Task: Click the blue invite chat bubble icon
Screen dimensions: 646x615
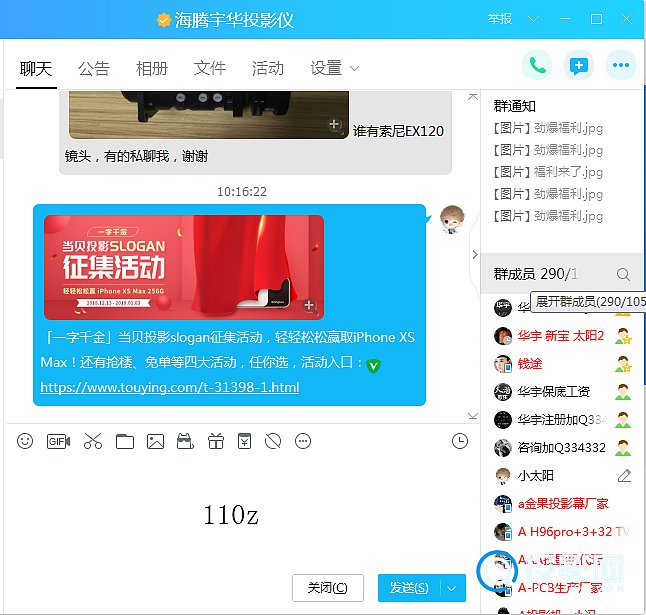Action: click(579, 65)
